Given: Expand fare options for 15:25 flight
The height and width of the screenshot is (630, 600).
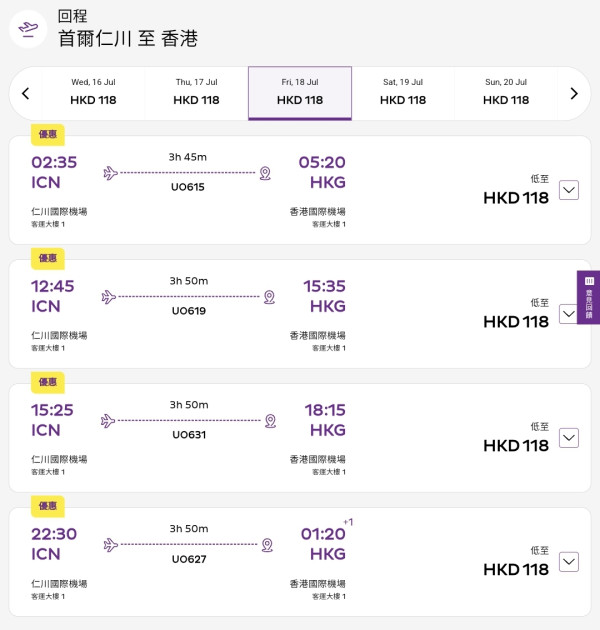Looking at the screenshot, I should (569, 438).
